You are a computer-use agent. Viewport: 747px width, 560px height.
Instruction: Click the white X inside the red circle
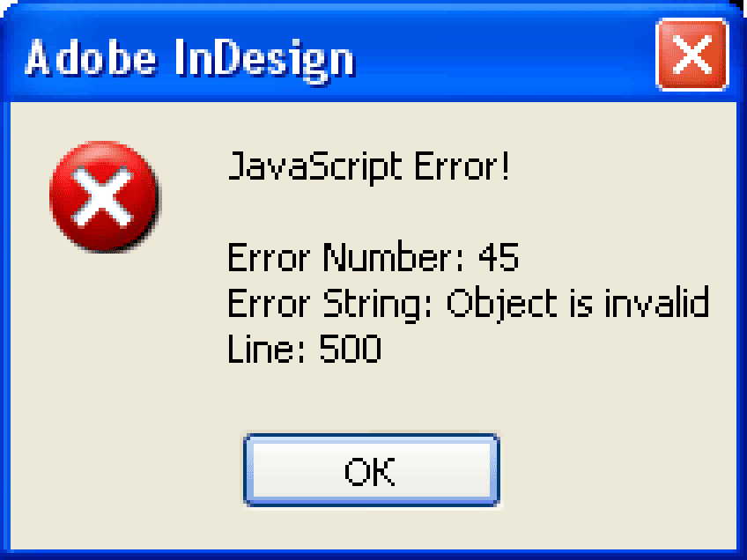101,195
